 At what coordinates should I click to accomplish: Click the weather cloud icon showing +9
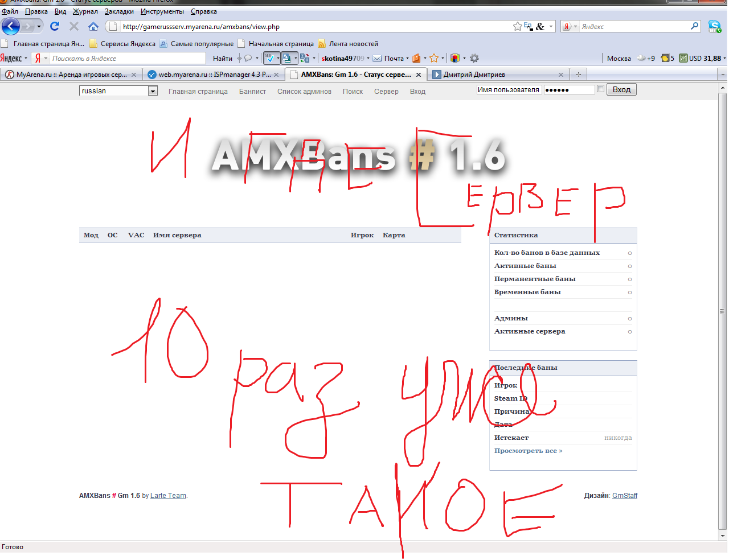pyautogui.click(x=641, y=58)
